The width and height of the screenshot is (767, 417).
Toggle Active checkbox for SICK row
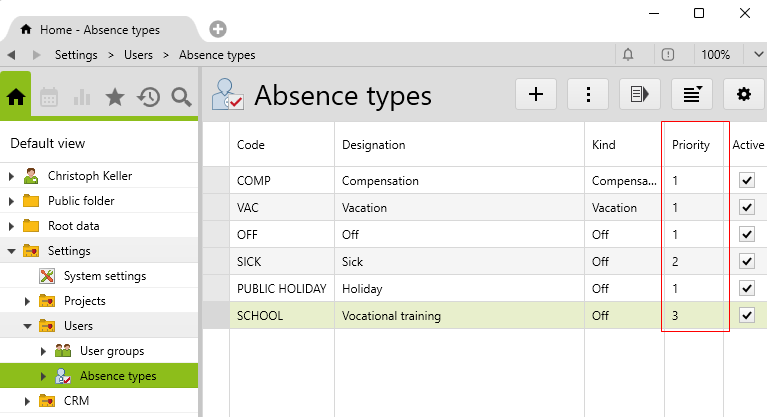tap(746, 262)
